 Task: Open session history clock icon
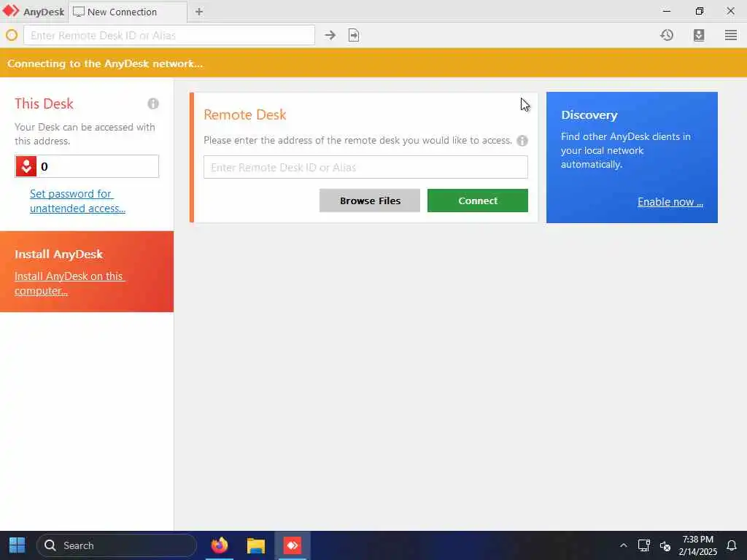[x=667, y=35]
